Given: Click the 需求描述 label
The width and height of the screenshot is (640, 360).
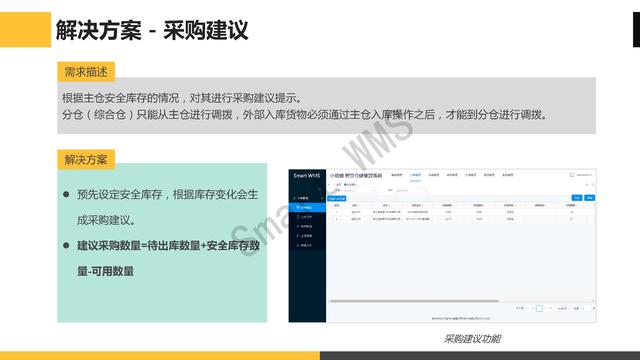Looking at the screenshot, I should pos(86,72).
